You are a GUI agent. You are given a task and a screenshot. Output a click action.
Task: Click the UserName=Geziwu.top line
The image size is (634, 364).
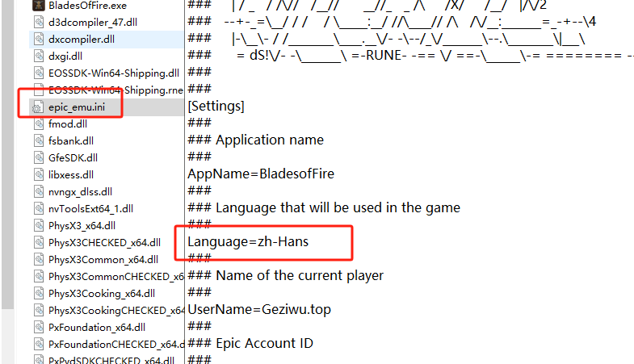point(259,310)
